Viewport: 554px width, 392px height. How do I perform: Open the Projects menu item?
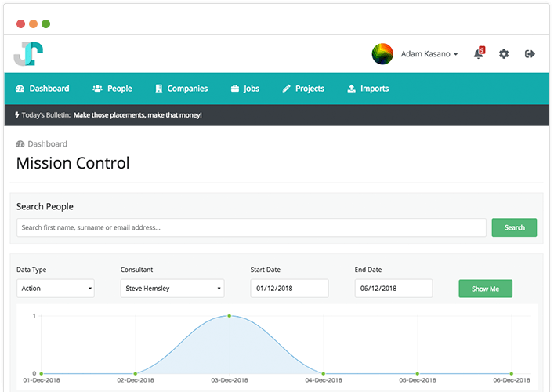click(x=303, y=89)
